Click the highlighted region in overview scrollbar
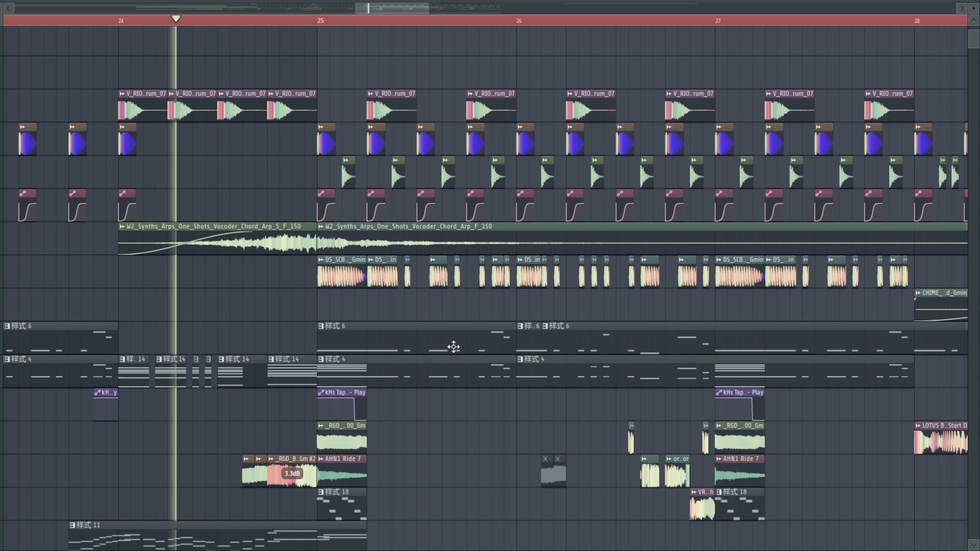Viewport: 980px width, 551px height. click(x=392, y=8)
